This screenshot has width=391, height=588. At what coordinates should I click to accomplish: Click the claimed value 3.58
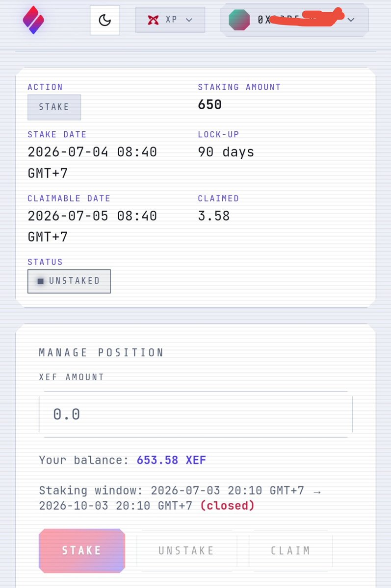pyautogui.click(x=214, y=216)
